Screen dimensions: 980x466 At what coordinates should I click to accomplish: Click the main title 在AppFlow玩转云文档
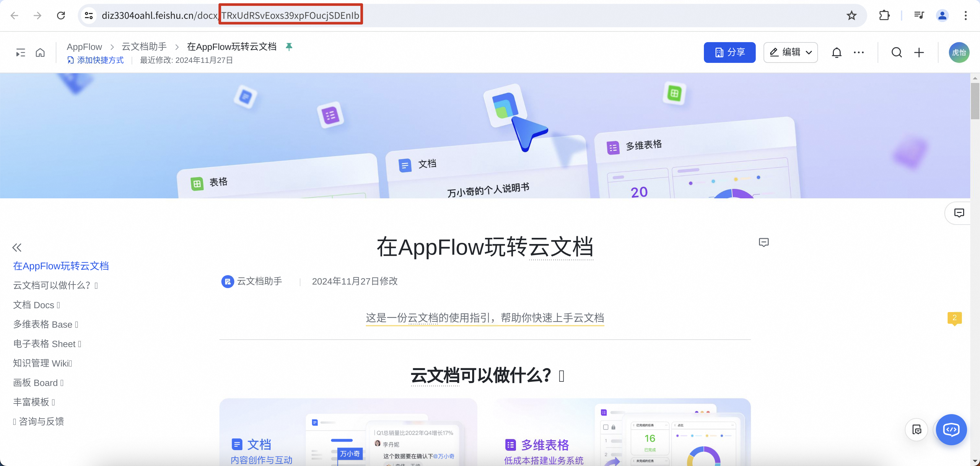pyautogui.click(x=485, y=247)
